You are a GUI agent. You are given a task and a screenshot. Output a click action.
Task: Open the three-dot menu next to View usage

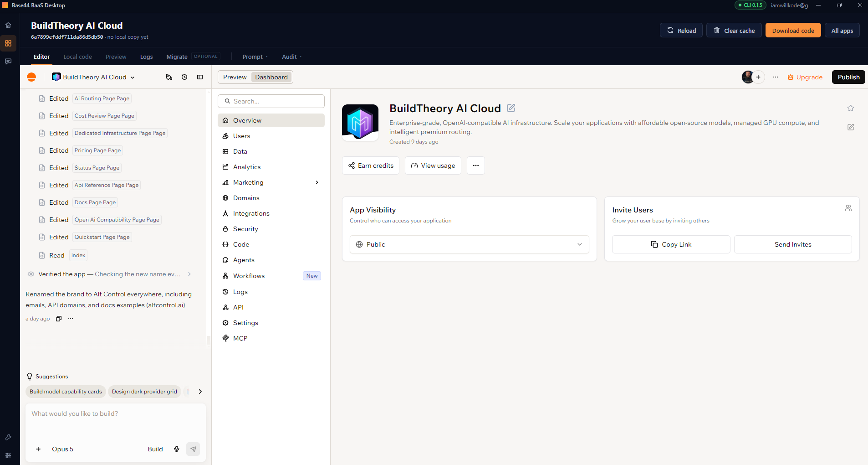[x=476, y=165]
